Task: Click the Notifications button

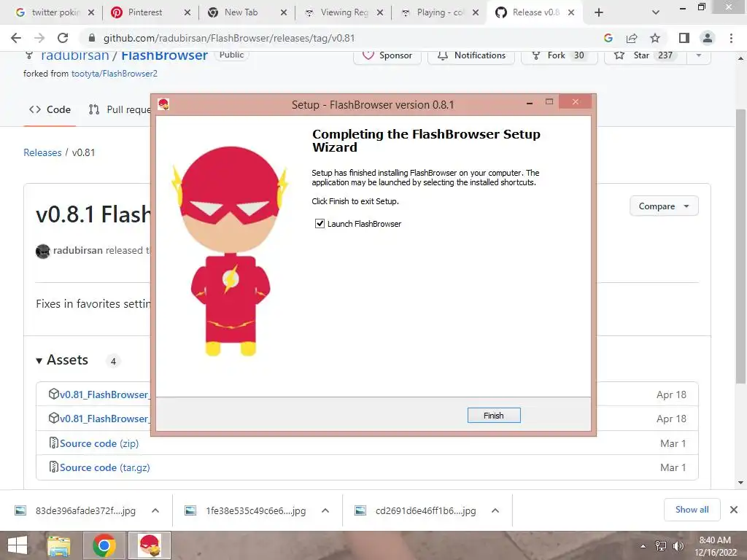Action: pyautogui.click(x=471, y=55)
